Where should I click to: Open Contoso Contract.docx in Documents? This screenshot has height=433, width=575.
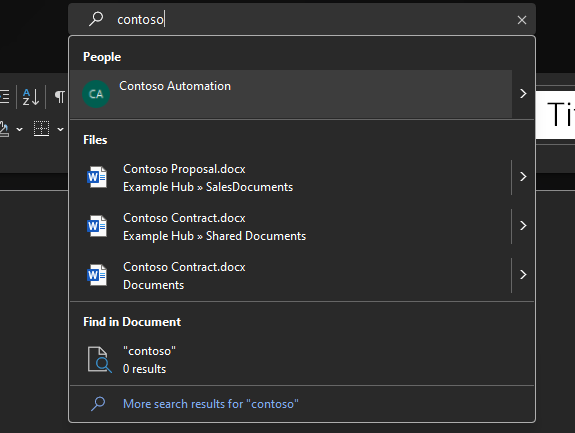tap(291, 276)
